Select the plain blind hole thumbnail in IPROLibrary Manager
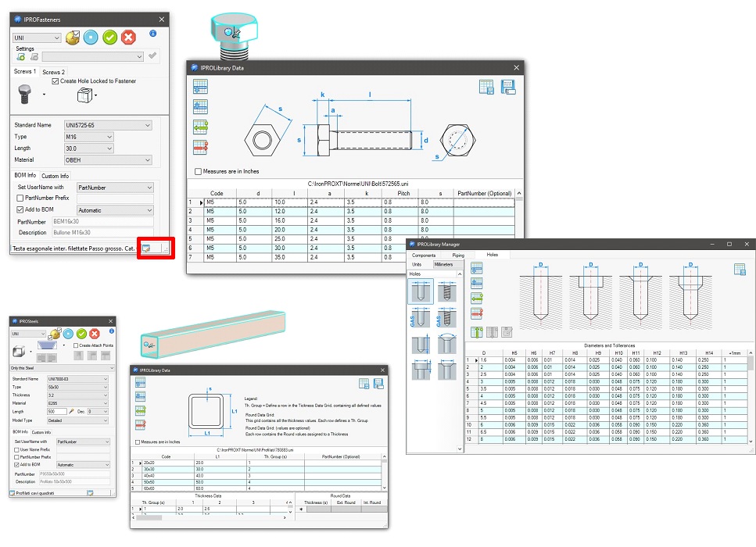This screenshot has height=547, width=756. point(421,291)
